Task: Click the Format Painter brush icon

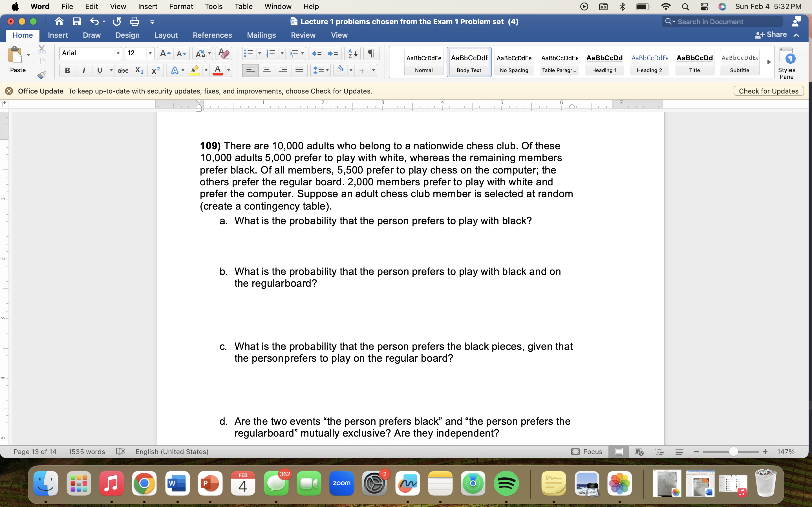Action: (42, 75)
